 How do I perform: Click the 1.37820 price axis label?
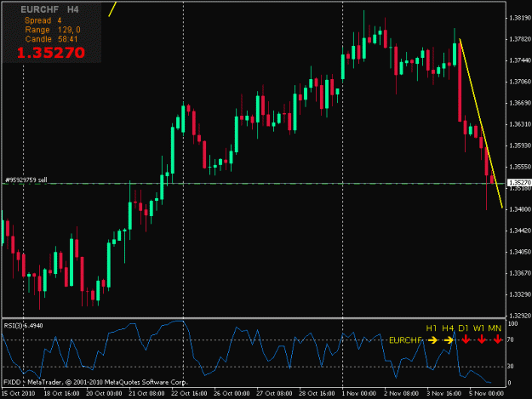520,39
